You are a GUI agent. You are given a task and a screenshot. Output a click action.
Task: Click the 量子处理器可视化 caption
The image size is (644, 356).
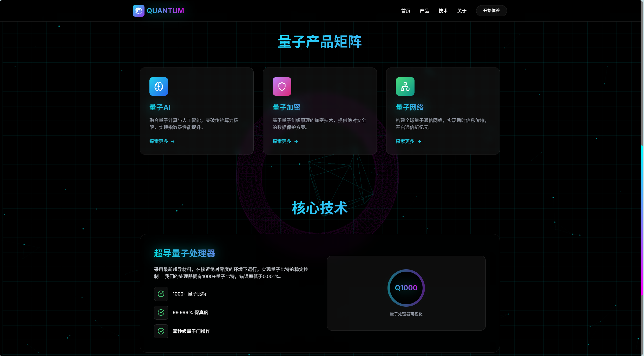pyautogui.click(x=406, y=314)
